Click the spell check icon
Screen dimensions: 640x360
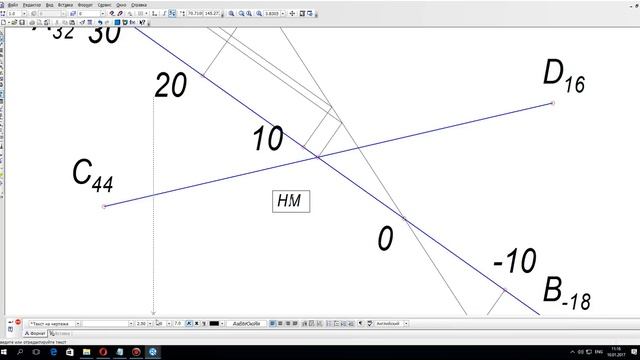click(370, 324)
